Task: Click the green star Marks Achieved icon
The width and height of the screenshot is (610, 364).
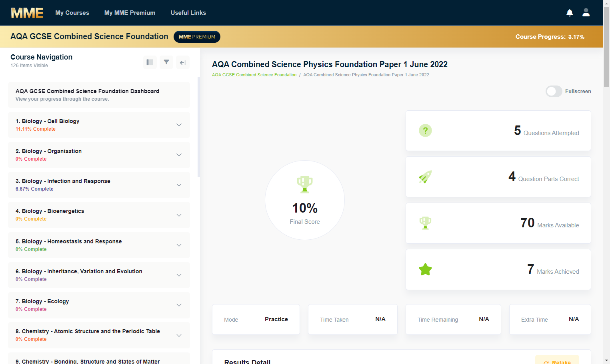Action: pos(425,269)
